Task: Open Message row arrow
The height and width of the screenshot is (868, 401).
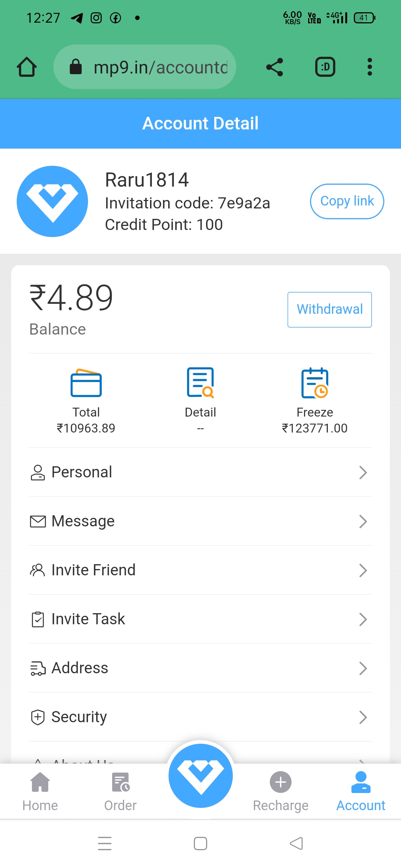Action: pos(363,521)
